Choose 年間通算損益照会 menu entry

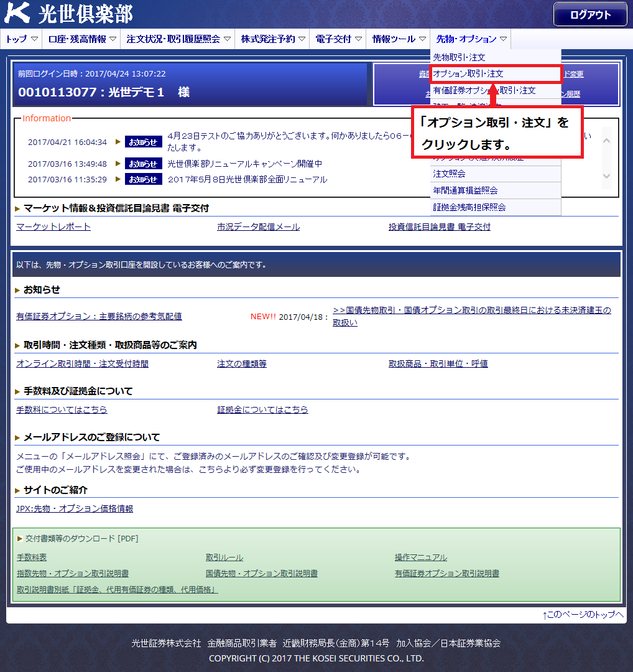496,190
